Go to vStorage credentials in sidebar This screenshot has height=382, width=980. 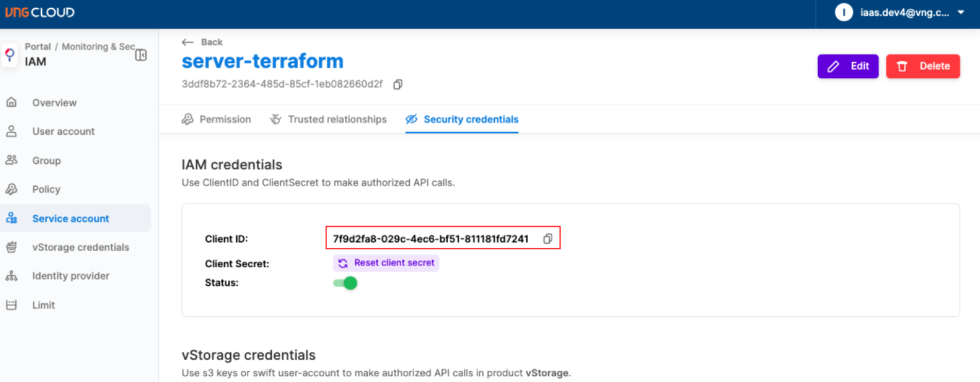point(80,247)
